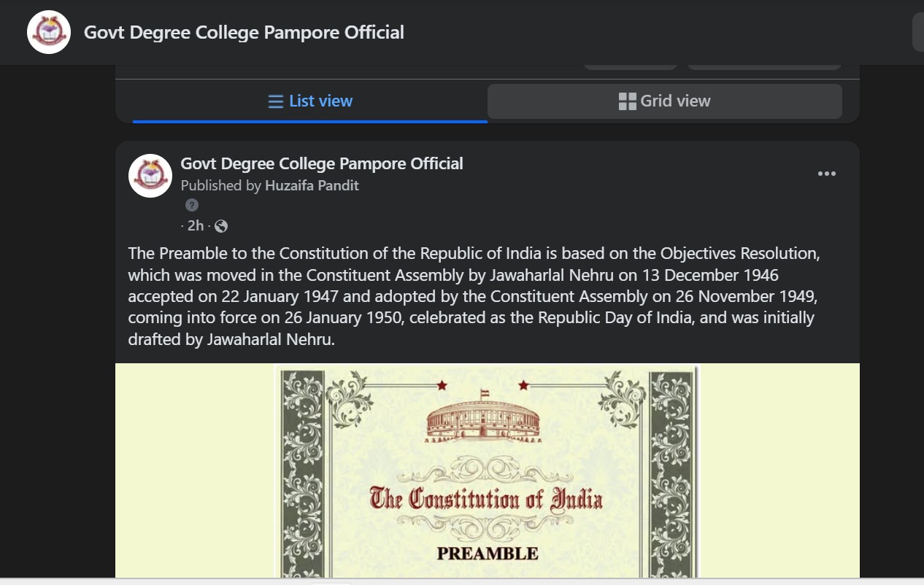Open Govt Degree College Pampore Official post author link

click(x=322, y=163)
